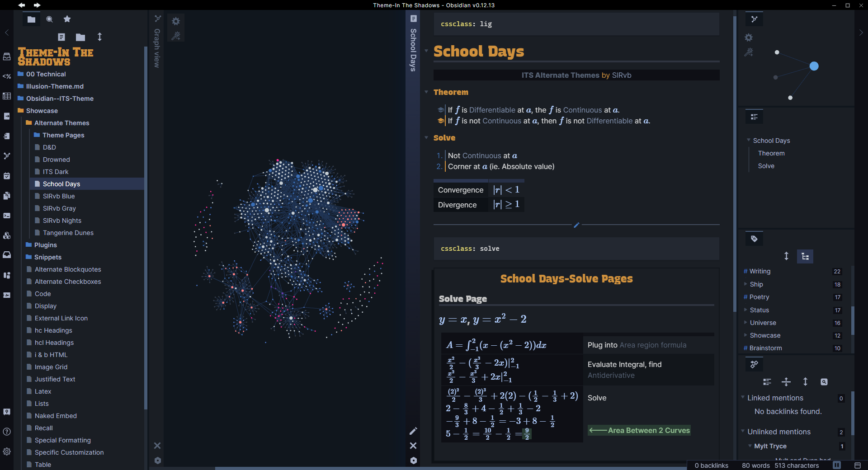Click the kanban board ribbon icon
The height and width of the screenshot is (470, 868).
(x=7, y=275)
